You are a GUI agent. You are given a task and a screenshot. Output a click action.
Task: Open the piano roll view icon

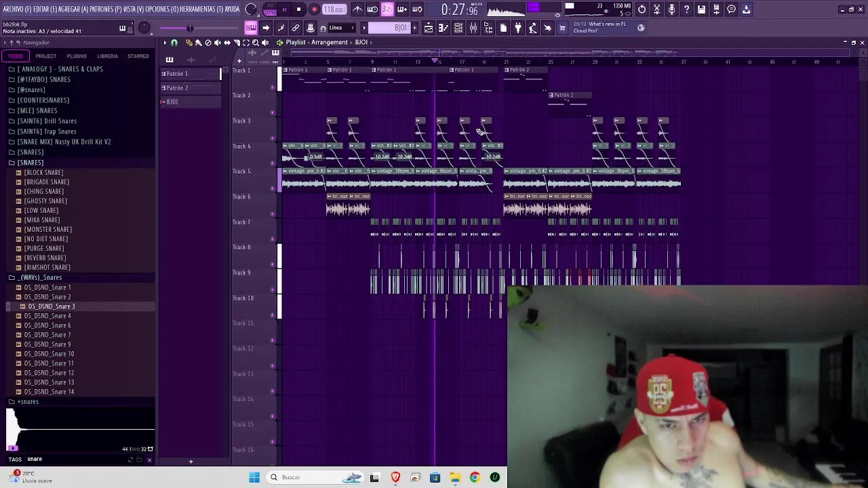(x=443, y=28)
